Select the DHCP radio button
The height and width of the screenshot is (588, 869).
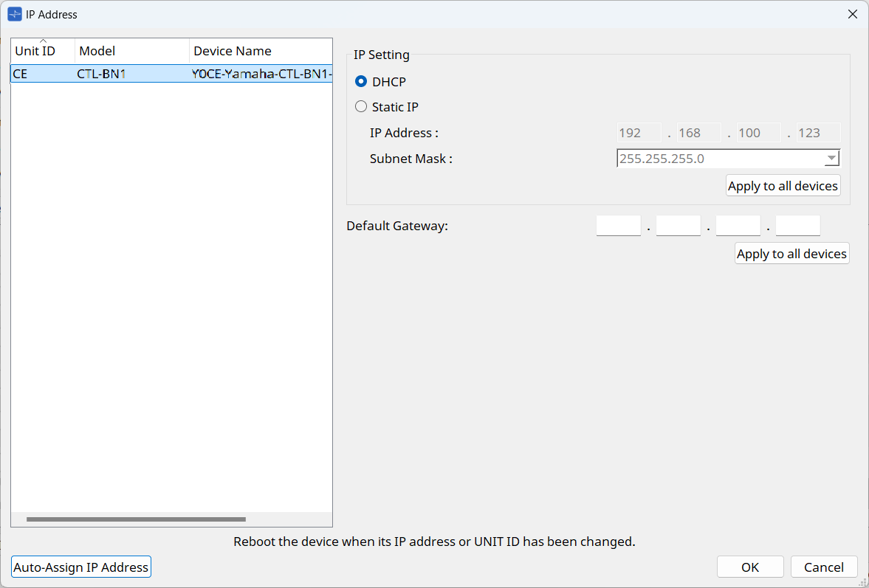(362, 82)
